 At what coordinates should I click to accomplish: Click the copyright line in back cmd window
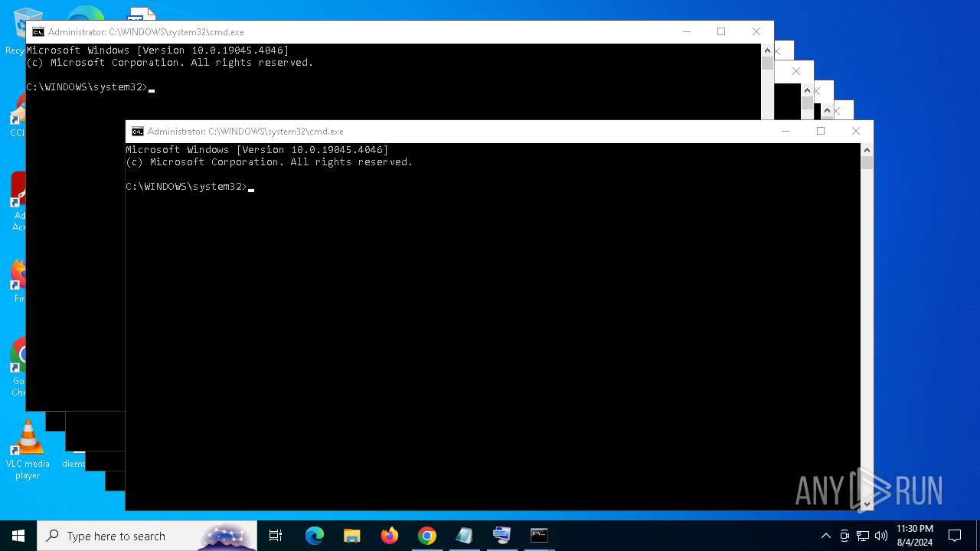click(170, 63)
